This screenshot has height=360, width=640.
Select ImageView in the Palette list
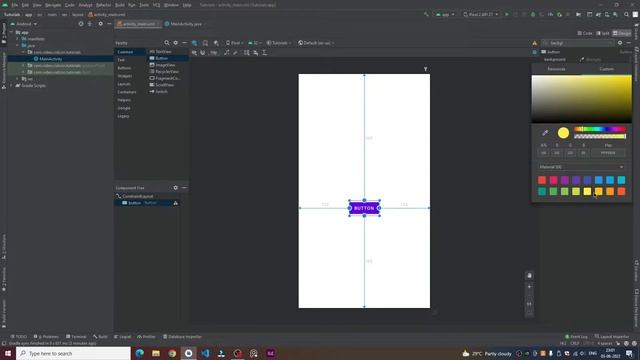(x=165, y=65)
